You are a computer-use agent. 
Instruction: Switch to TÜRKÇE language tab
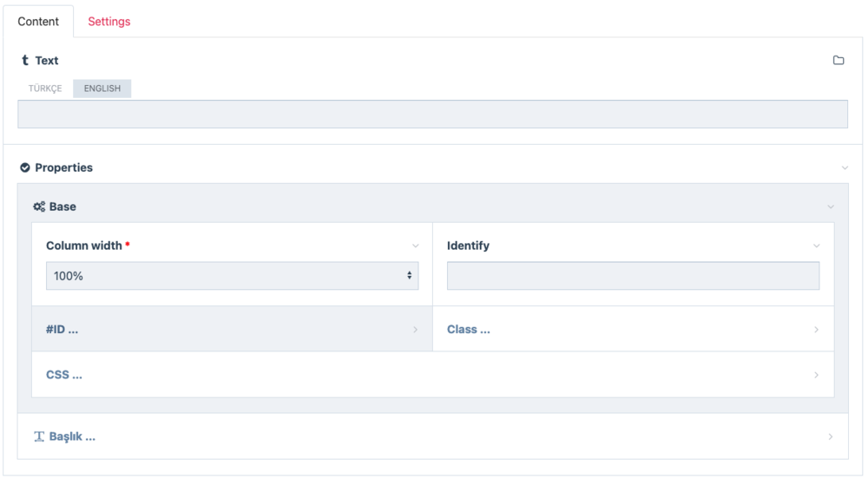click(x=45, y=88)
